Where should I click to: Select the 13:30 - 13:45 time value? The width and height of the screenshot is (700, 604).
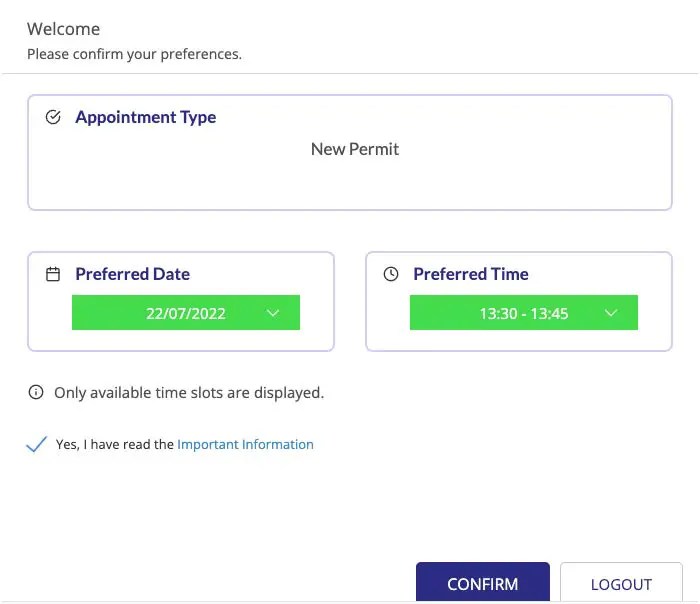coord(523,313)
